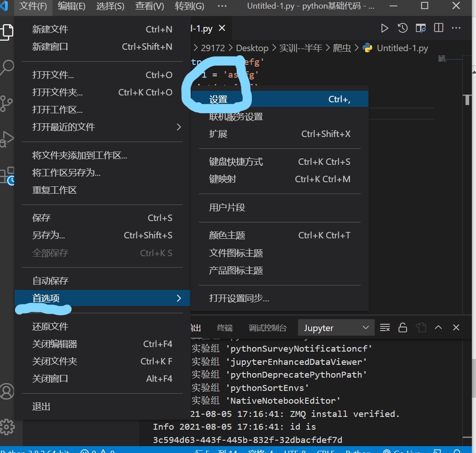Choose 产品图标主题 entry
Image resolution: width=476 pixels, height=453 pixels.
(x=280, y=270)
